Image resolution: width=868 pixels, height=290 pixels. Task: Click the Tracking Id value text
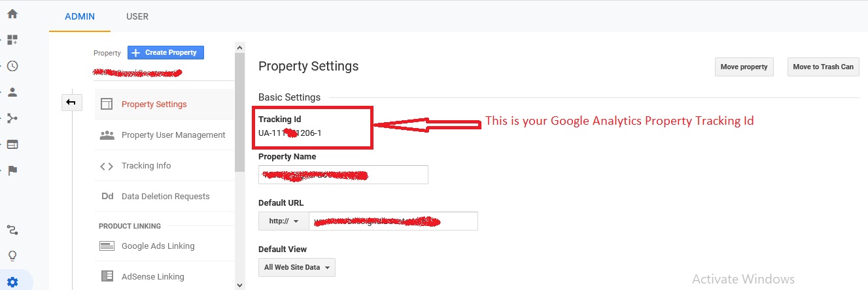coord(290,133)
